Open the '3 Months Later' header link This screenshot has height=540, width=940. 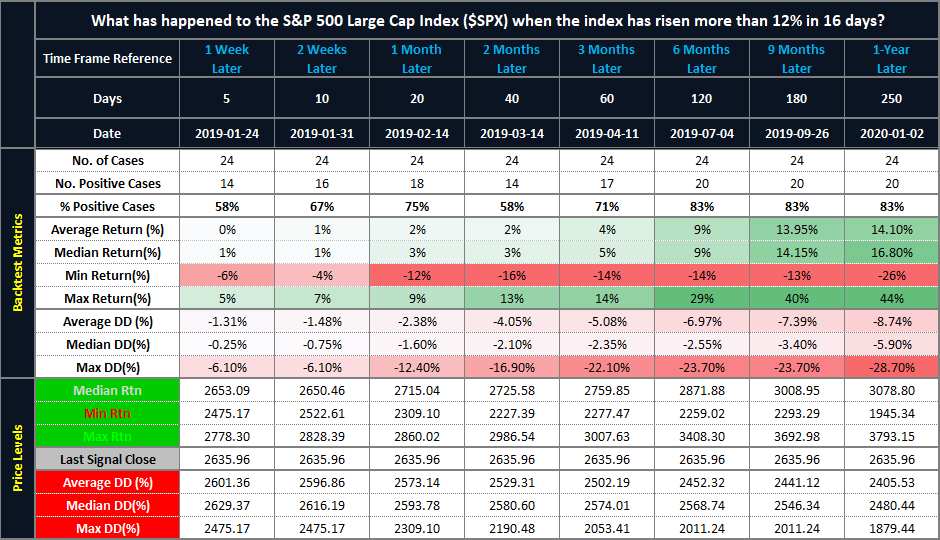607,59
